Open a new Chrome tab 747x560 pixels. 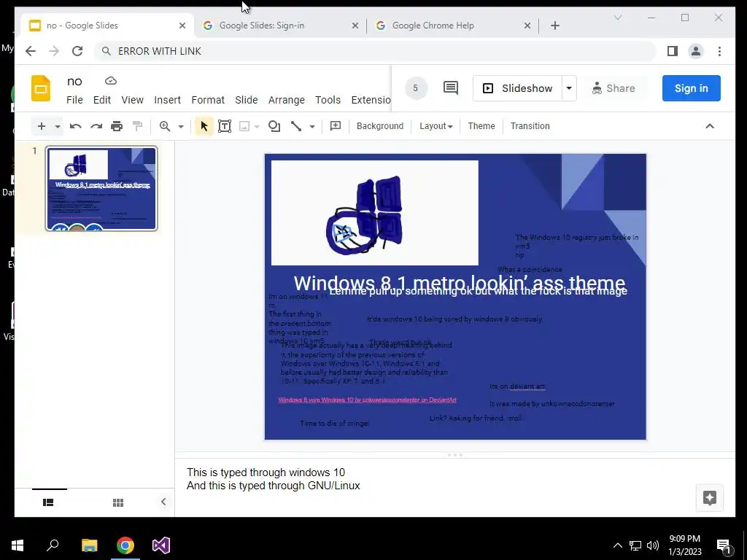(555, 26)
